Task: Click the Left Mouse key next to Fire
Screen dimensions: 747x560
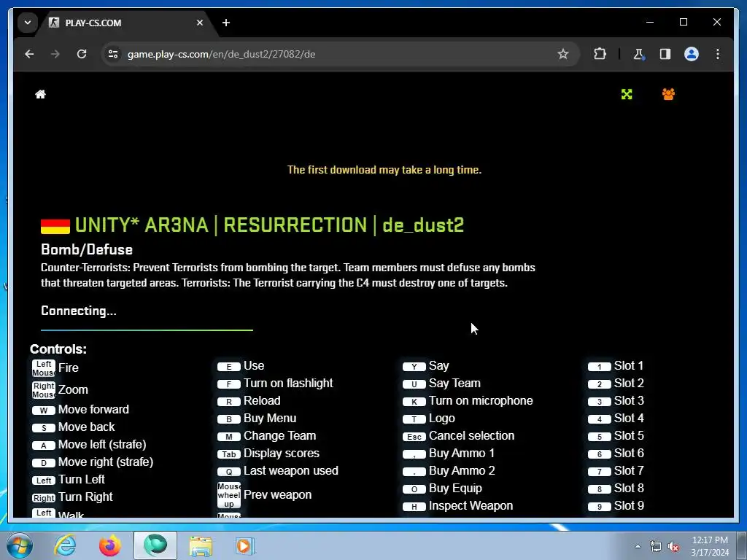Action: tap(43, 368)
